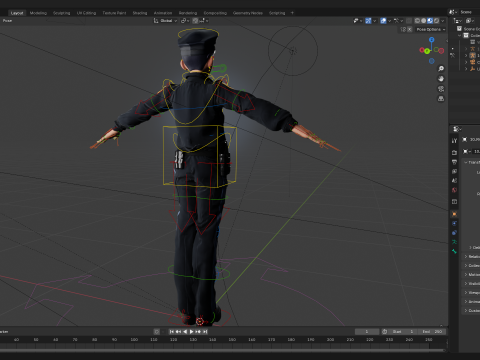Image resolution: width=480 pixels, height=360 pixels.
Task: Jump to the timeline start frame
Action: pos(172,332)
